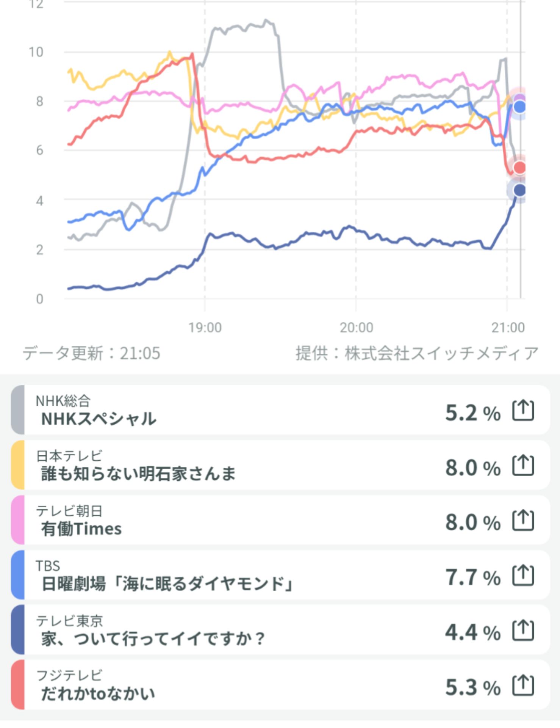Click the 20:00 time axis label
The image size is (560, 728).
click(356, 327)
